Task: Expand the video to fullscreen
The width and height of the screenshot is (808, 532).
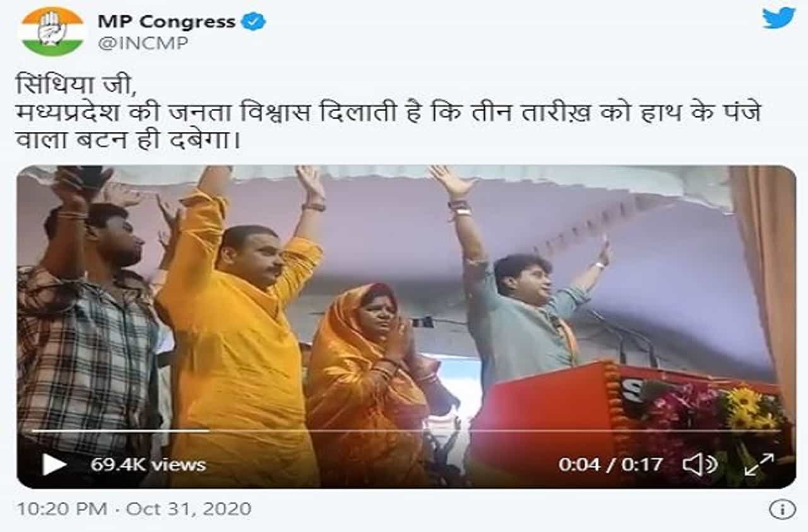Action: (x=759, y=465)
